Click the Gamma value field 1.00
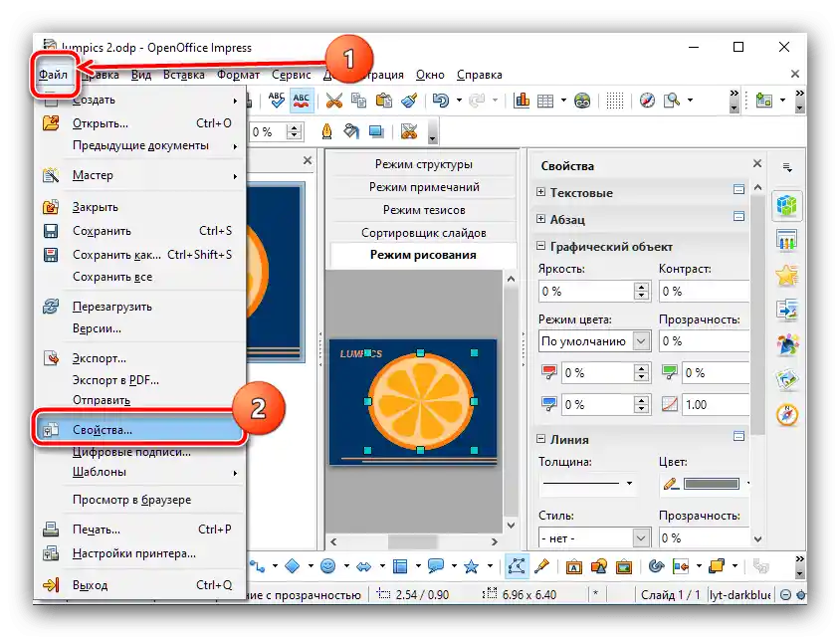Image resolution: width=840 pixels, height=638 pixels. (x=716, y=404)
